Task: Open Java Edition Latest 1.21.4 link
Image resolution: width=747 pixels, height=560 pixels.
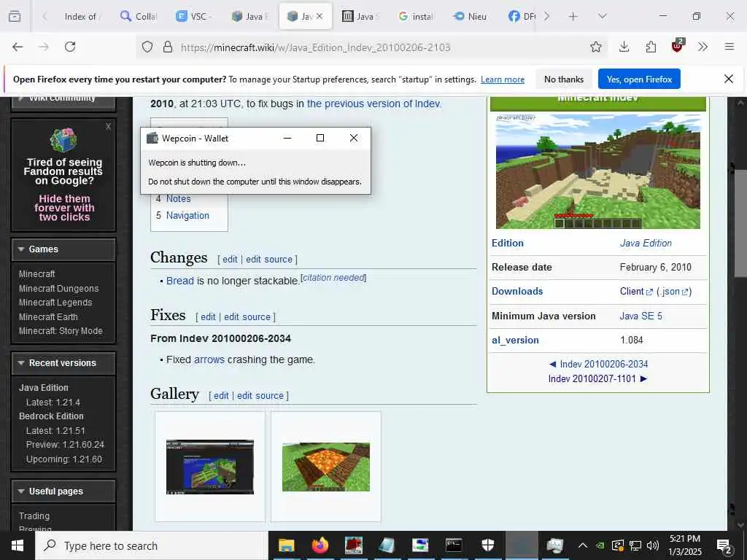Action: coord(53,402)
